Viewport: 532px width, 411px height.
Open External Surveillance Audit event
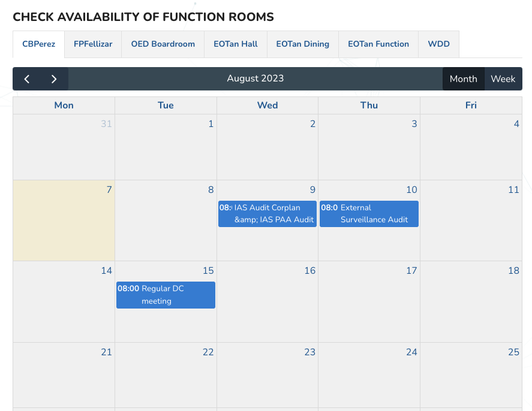coord(369,214)
